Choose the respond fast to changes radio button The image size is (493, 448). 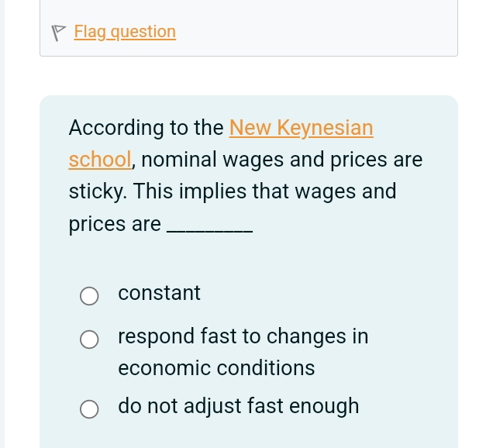click(x=89, y=339)
